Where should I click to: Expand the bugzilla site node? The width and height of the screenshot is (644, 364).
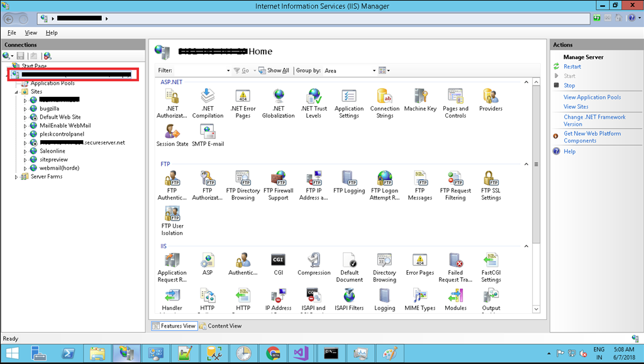pos(25,109)
